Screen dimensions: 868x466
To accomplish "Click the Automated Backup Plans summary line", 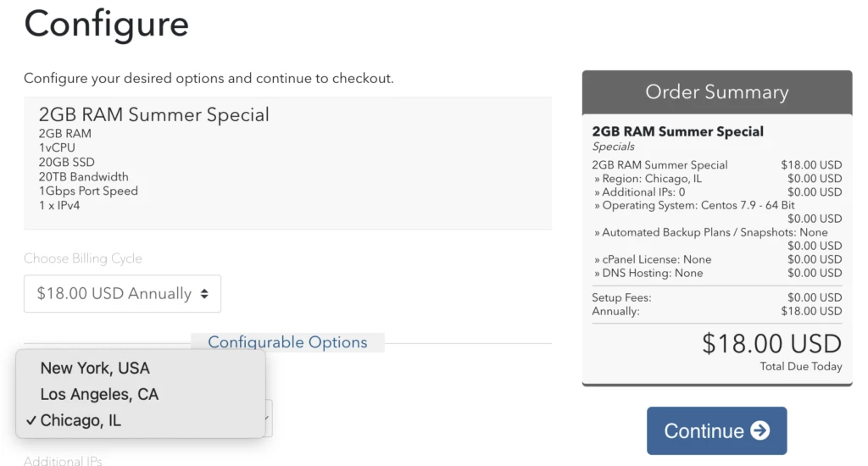I will pos(711,232).
